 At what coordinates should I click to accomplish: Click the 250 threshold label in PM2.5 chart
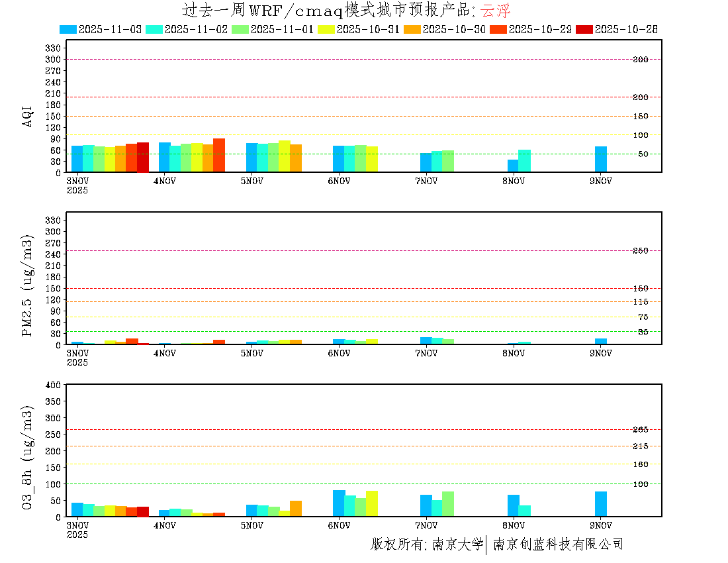click(x=640, y=250)
